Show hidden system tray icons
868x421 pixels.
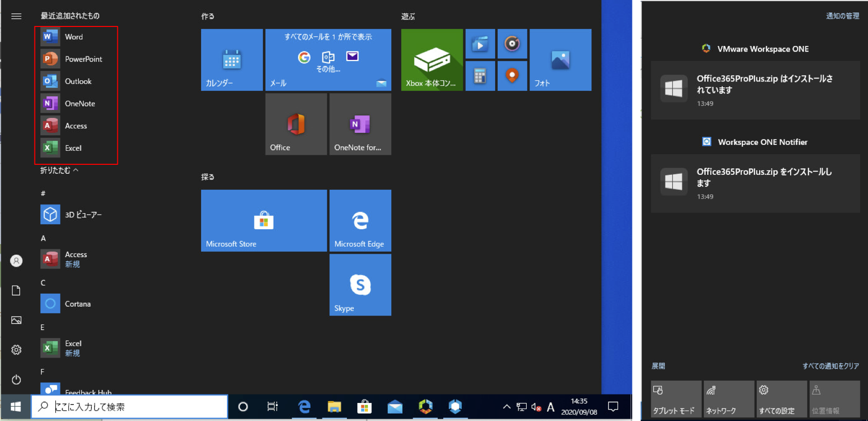(507, 407)
